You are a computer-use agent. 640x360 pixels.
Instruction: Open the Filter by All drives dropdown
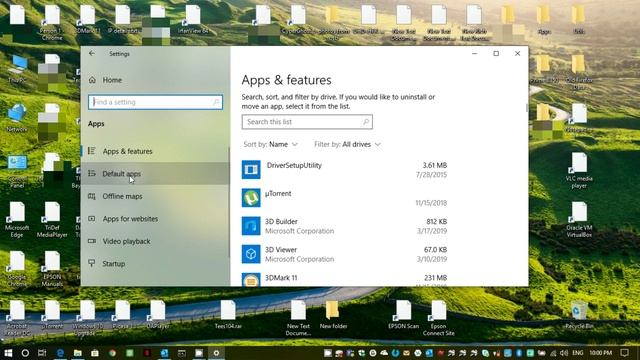pos(347,144)
